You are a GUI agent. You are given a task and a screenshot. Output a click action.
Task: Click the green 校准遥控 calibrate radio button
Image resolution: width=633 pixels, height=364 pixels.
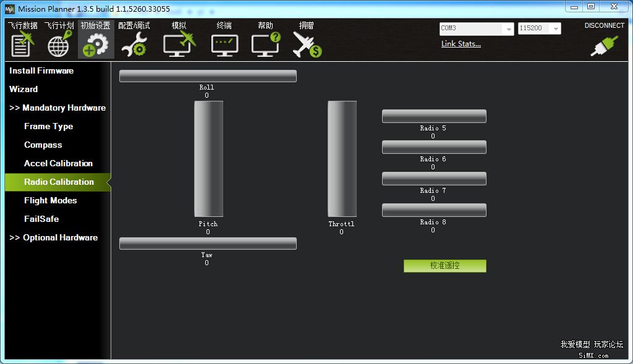pos(445,266)
